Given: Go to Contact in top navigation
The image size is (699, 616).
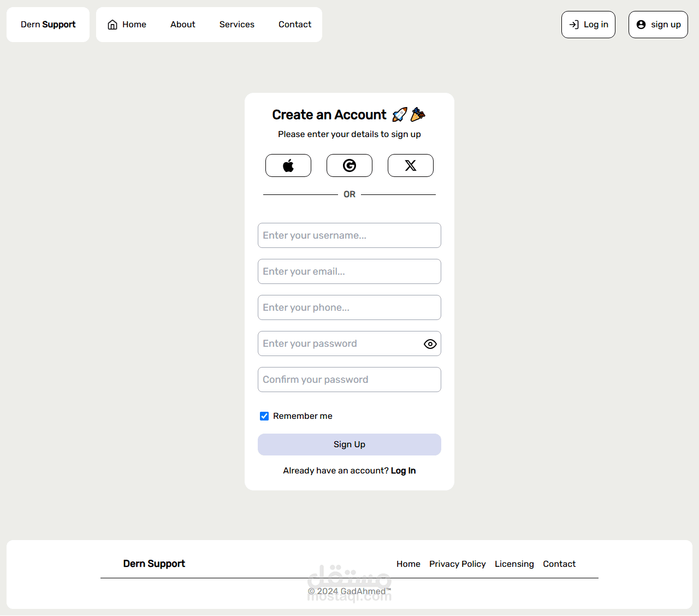Looking at the screenshot, I should [295, 25].
